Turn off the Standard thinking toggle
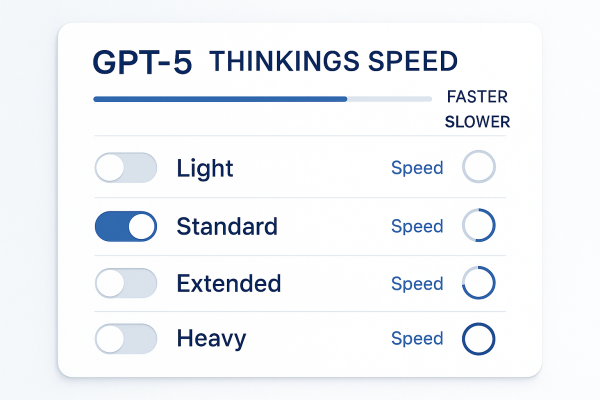 click(126, 226)
